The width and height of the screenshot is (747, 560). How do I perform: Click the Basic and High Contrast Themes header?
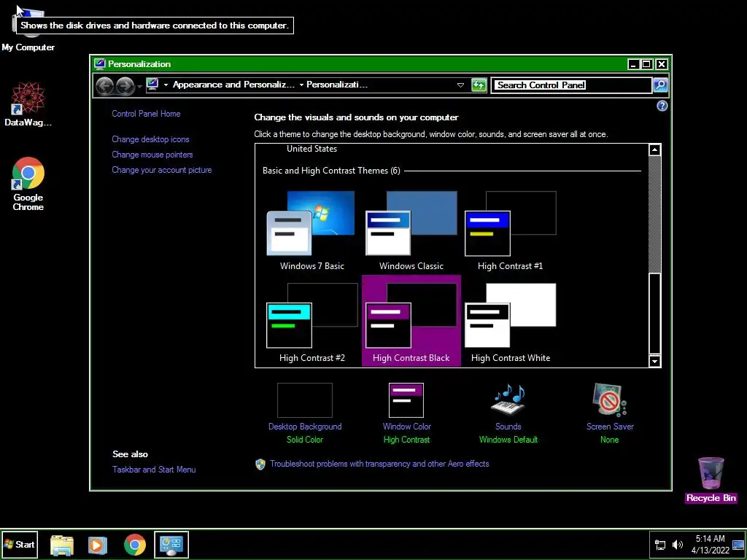click(x=331, y=171)
